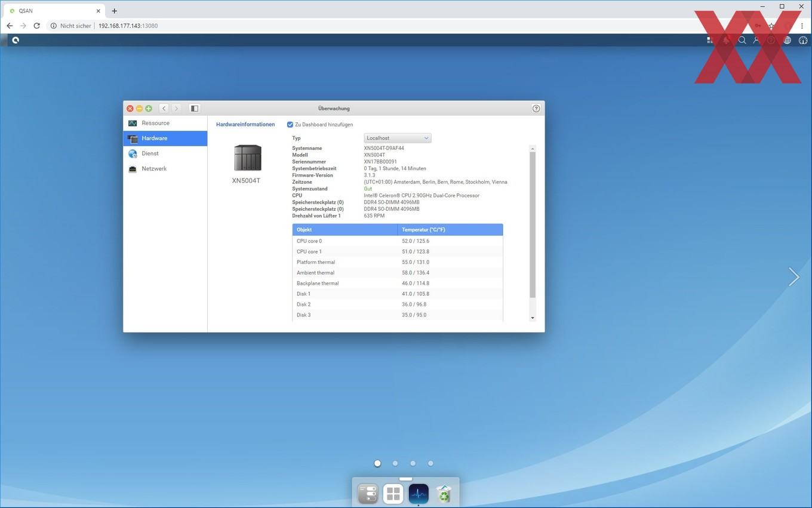812x508 pixels.
Task: Click the Objekt column header
Action: click(345, 230)
